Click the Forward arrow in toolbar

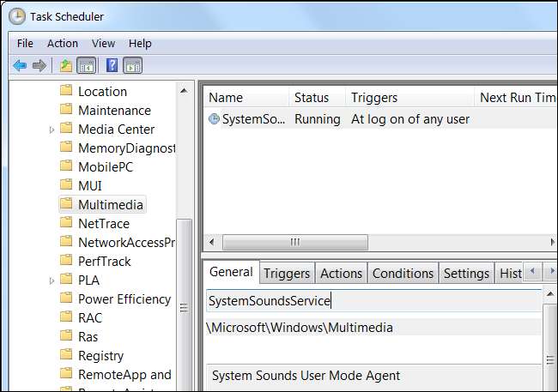pos(39,65)
